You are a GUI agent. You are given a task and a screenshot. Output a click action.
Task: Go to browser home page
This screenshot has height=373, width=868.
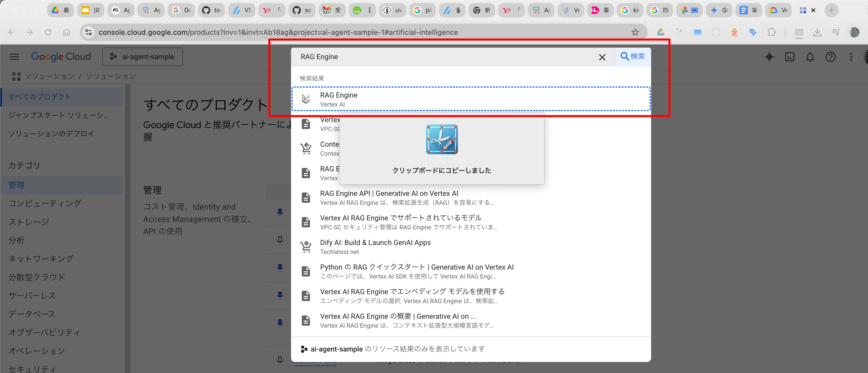pos(66,32)
